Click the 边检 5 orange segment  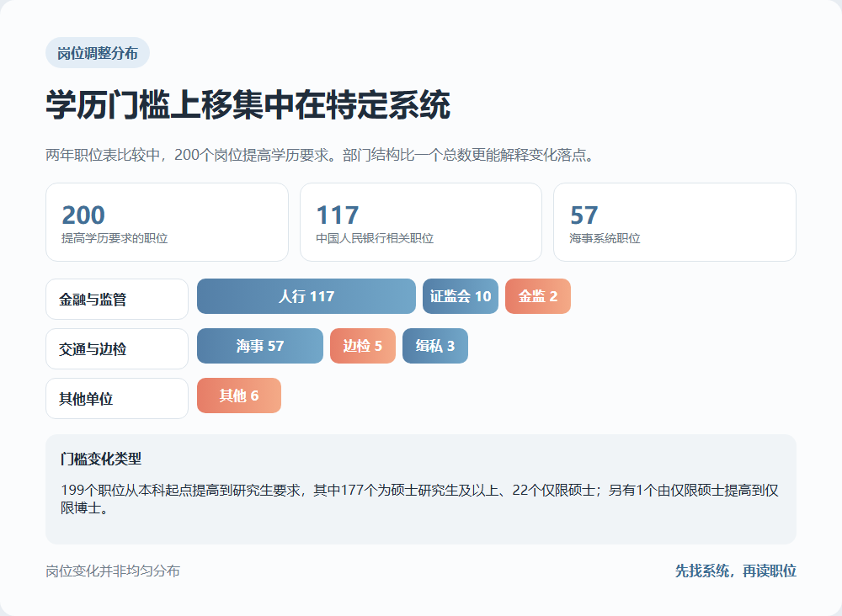coord(362,346)
